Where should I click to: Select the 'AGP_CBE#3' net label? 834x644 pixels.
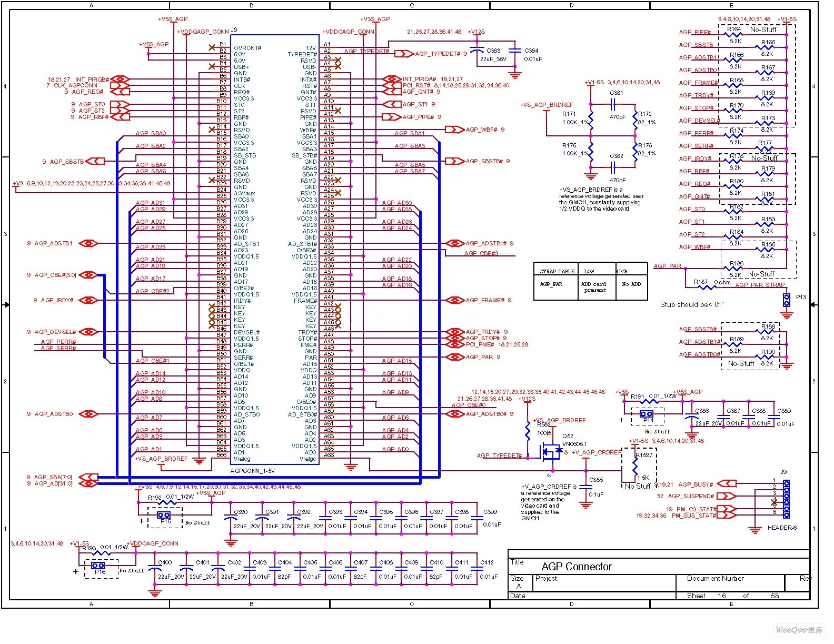point(481,253)
